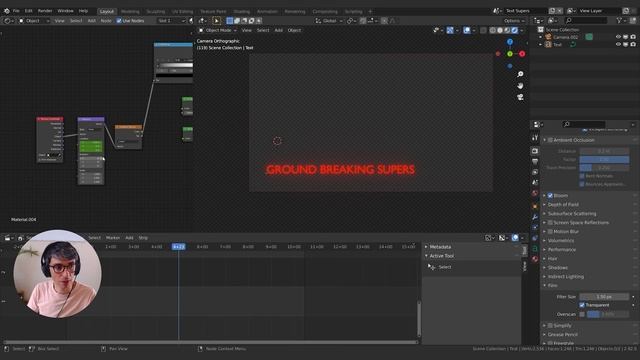Toggle the camera view icon in viewport
This screenshot has width=640, height=360.
520,97
